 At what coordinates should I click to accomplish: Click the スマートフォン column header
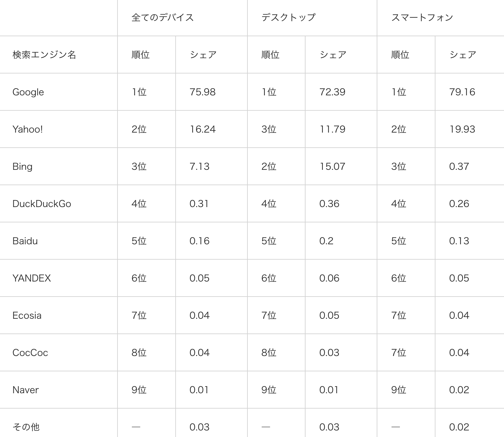tap(422, 18)
